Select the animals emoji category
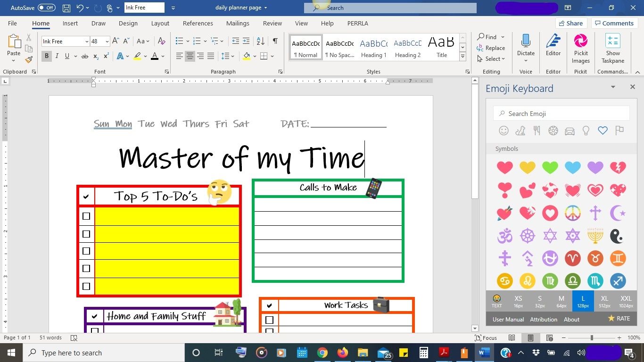The image size is (644, 362). pyautogui.click(x=520, y=131)
